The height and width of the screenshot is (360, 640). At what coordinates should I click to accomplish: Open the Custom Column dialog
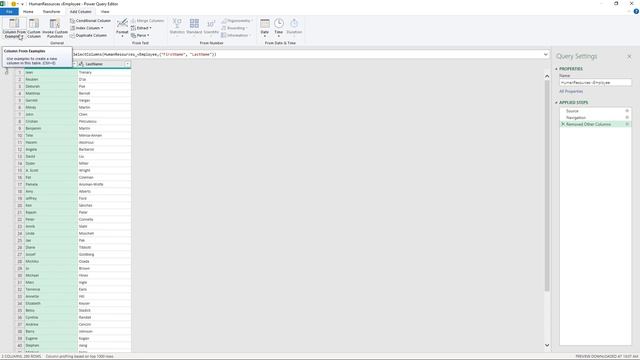tap(34, 28)
